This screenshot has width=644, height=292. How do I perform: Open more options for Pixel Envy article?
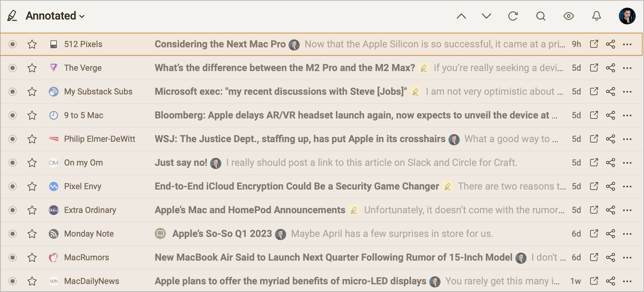[x=627, y=186]
